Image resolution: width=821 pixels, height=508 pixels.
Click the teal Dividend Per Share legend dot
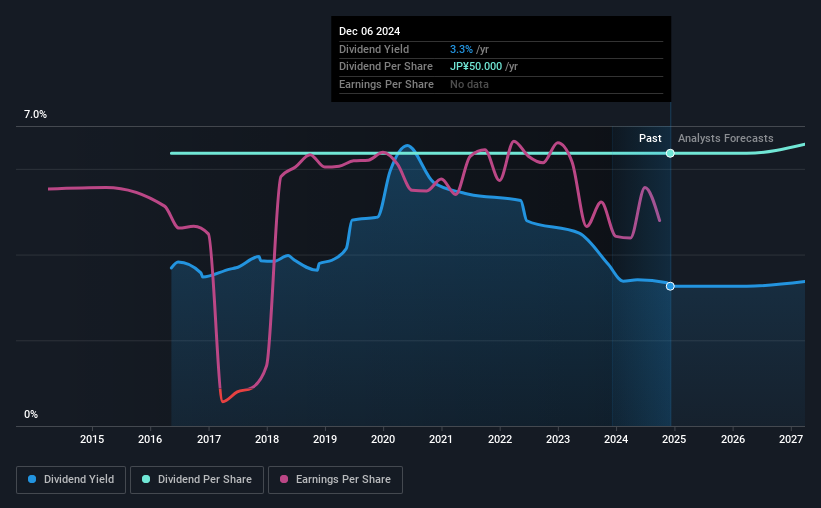(146, 479)
